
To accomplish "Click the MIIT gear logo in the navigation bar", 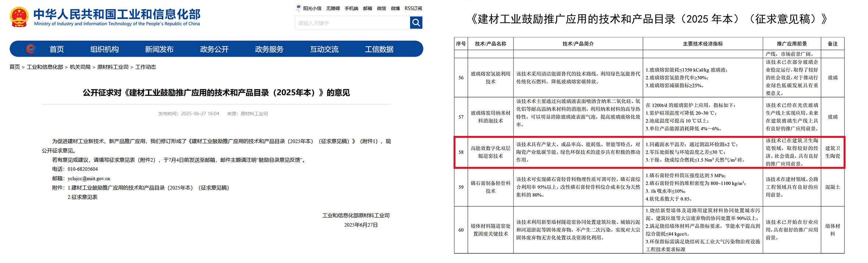I will (x=31, y=49).
